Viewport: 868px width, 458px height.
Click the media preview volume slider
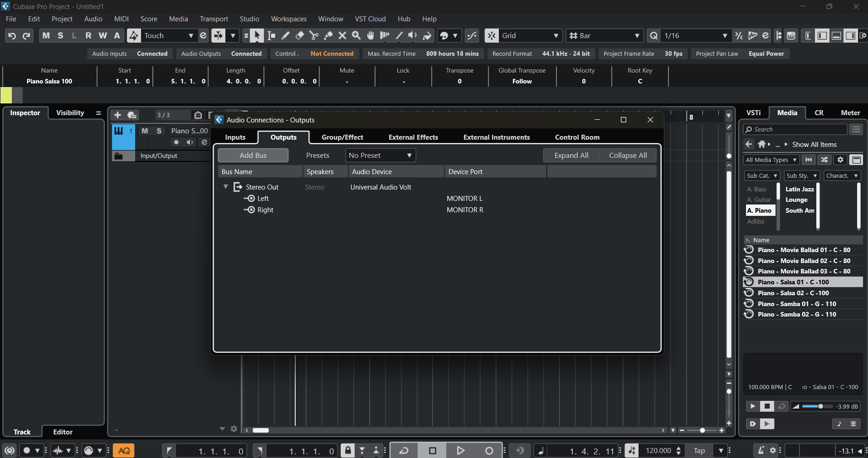click(x=817, y=406)
